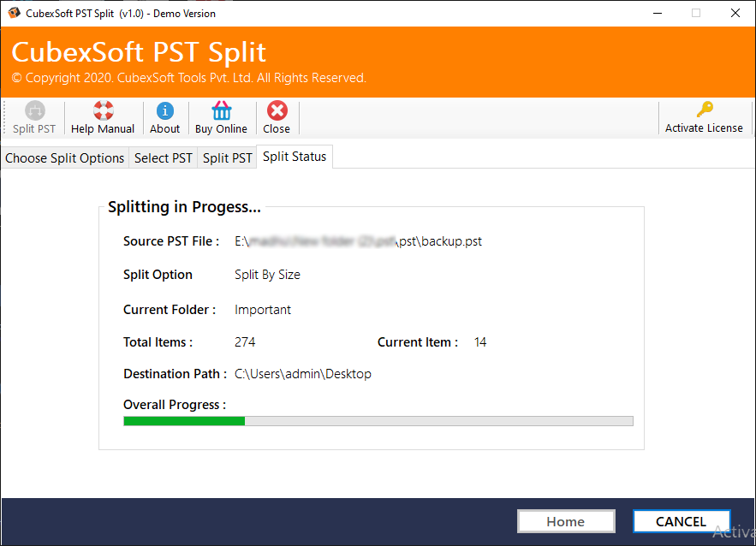Close the window with the title bar X
The width and height of the screenshot is (756, 546).
click(735, 13)
